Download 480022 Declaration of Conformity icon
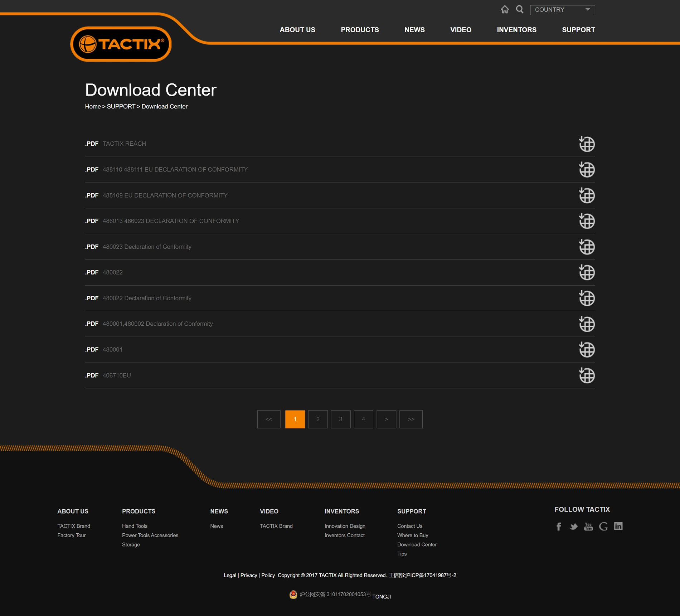680x616 pixels. click(587, 298)
